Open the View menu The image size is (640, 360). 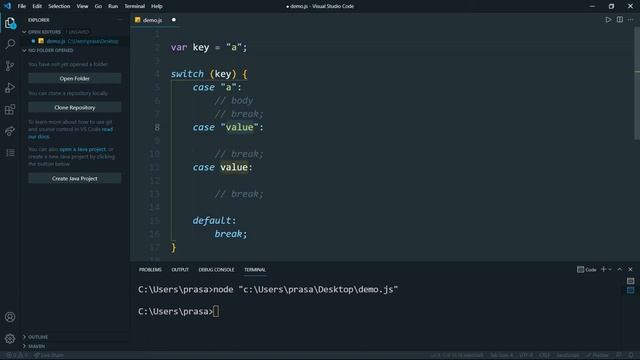[82, 6]
